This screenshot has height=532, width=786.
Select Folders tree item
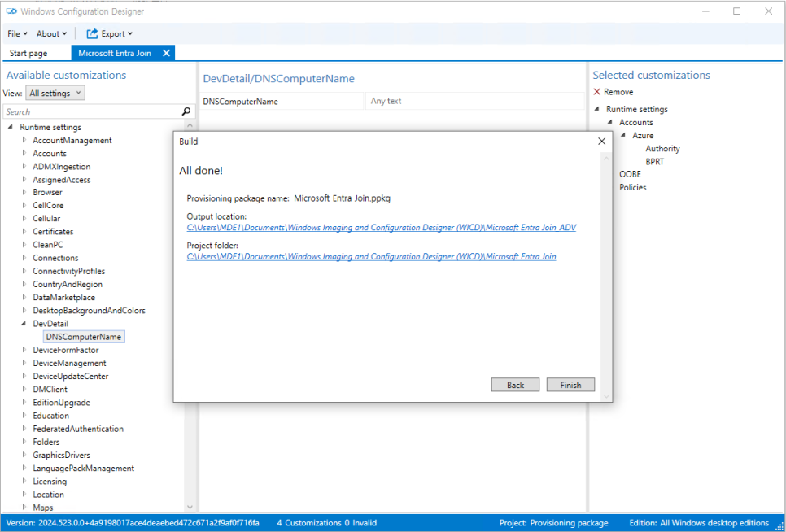click(x=46, y=442)
